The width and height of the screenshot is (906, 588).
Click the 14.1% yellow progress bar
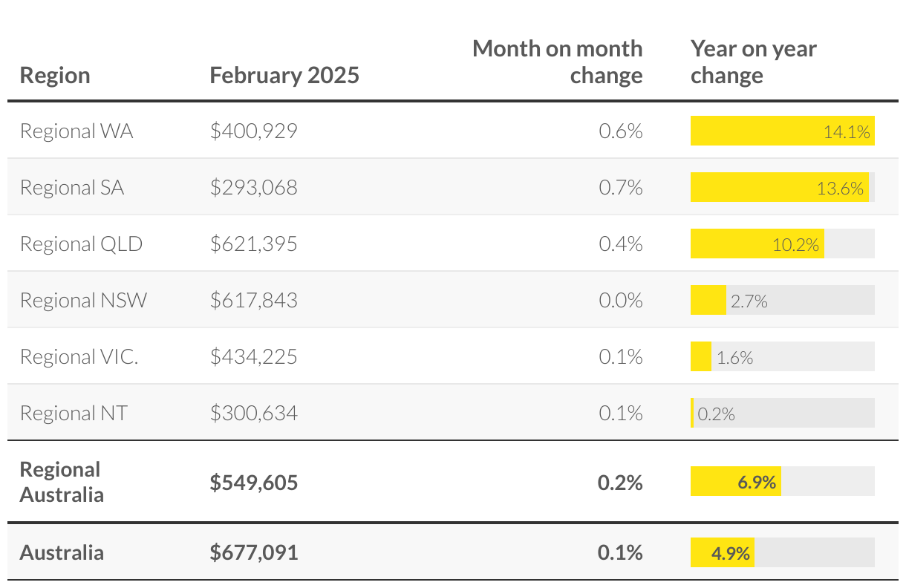pyautogui.click(x=783, y=131)
